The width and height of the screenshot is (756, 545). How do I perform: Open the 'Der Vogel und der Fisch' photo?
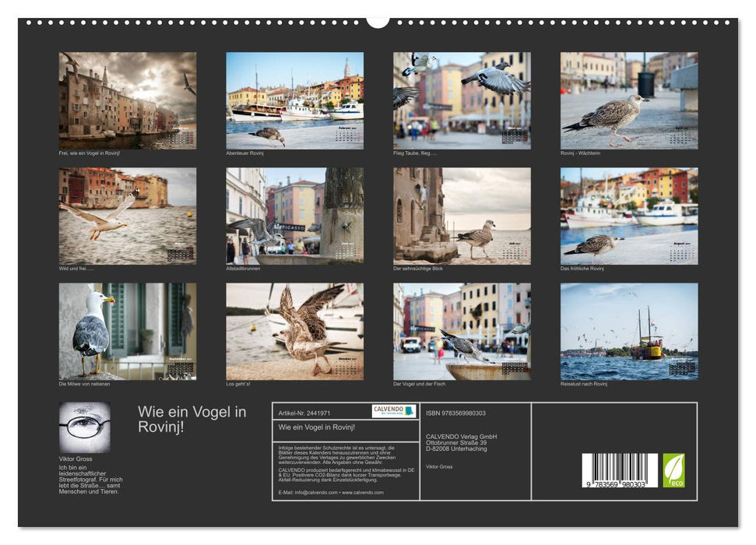click(x=462, y=332)
